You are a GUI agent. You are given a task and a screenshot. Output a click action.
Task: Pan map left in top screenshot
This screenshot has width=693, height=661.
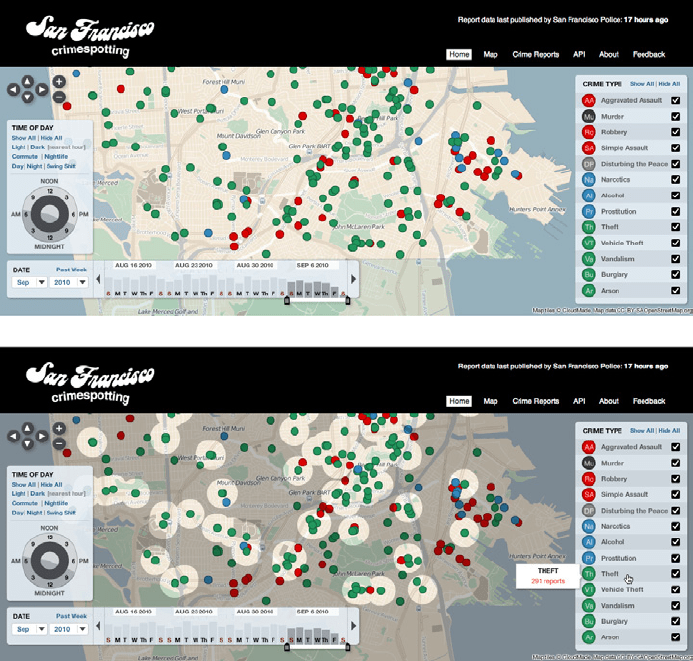pyautogui.click(x=13, y=90)
